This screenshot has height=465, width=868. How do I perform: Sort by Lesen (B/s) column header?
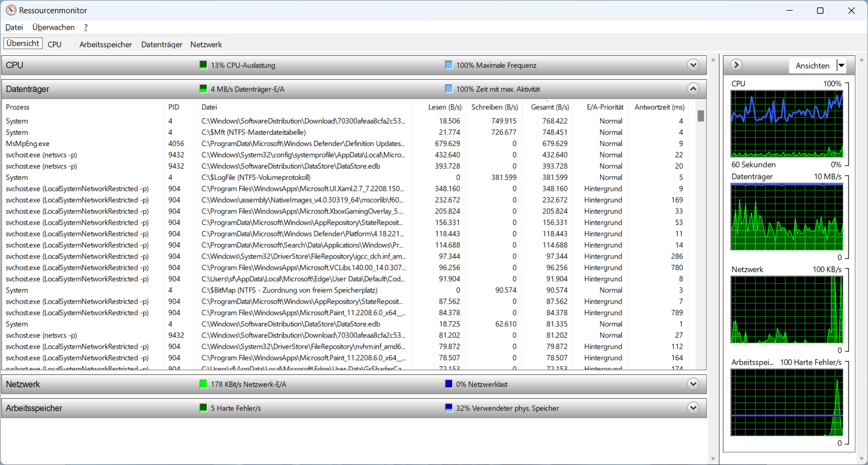439,107
